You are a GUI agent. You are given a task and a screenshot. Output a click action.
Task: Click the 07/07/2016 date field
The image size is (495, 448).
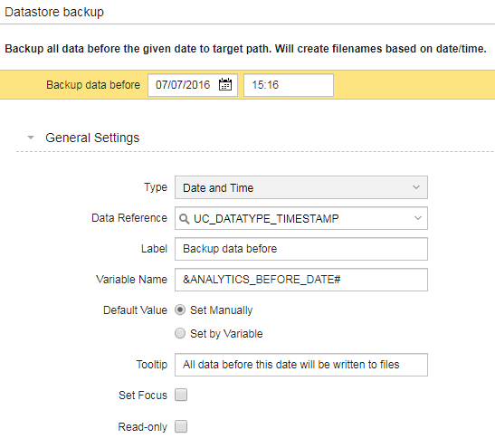(x=193, y=85)
